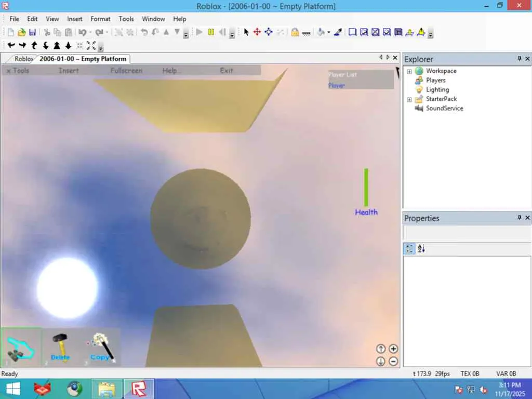532x399 pixels.
Task: Click the solid up arrow camera icon
Action: (x=57, y=45)
